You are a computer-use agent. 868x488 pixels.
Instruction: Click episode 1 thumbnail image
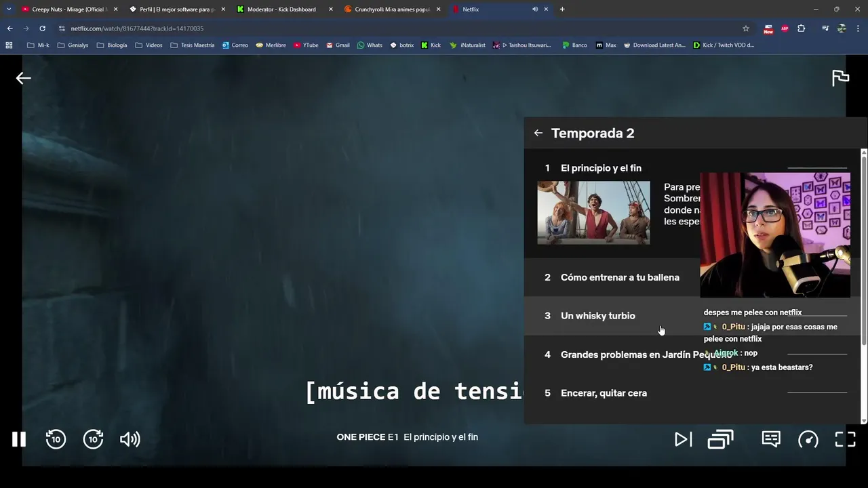(x=593, y=213)
